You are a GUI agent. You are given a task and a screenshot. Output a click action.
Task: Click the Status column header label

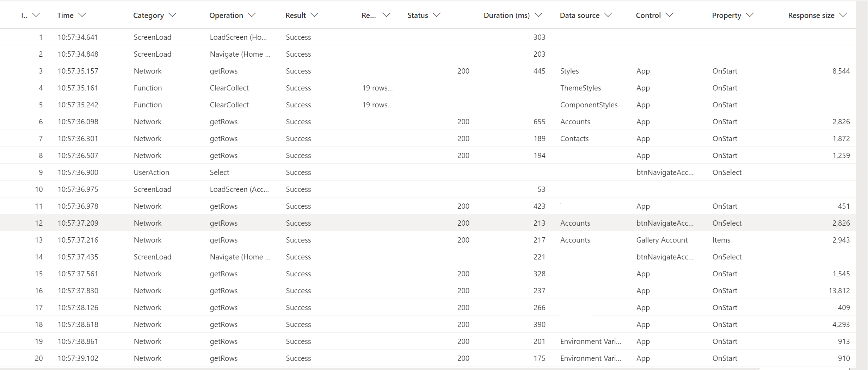pyautogui.click(x=418, y=15)
